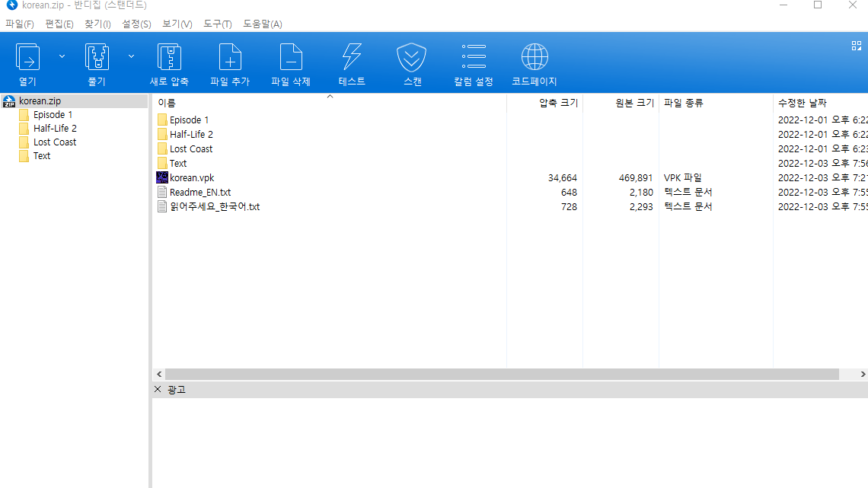Sort by the 원본 크기 column header

coord(621,103)
